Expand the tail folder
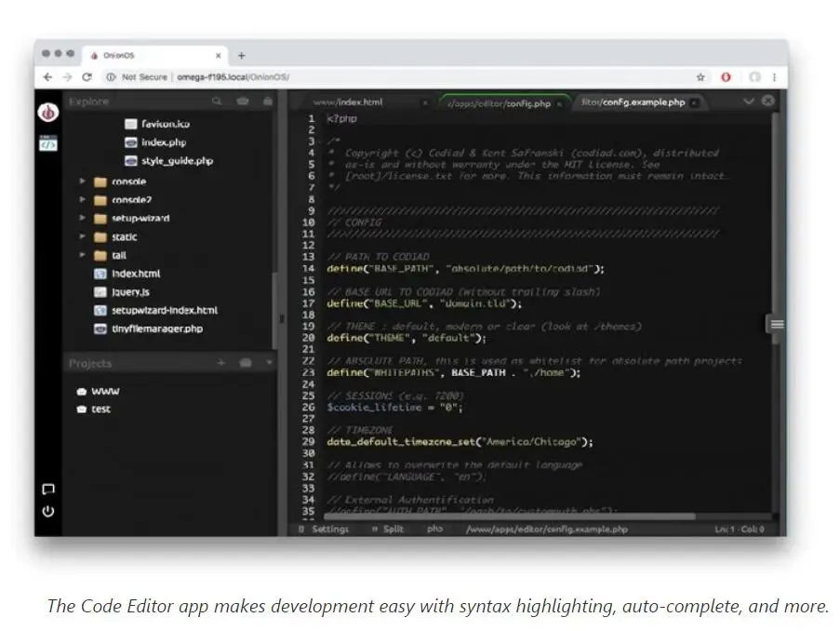Viewport: 840px width, 631px height. point(82,255)
